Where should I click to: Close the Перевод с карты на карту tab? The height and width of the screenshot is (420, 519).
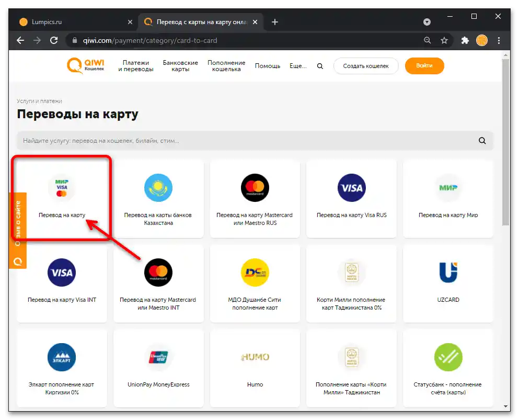tap(255, 22)
